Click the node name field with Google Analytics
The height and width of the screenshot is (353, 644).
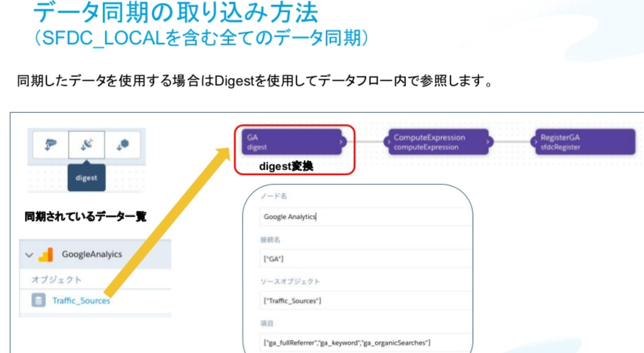point(365,217)
